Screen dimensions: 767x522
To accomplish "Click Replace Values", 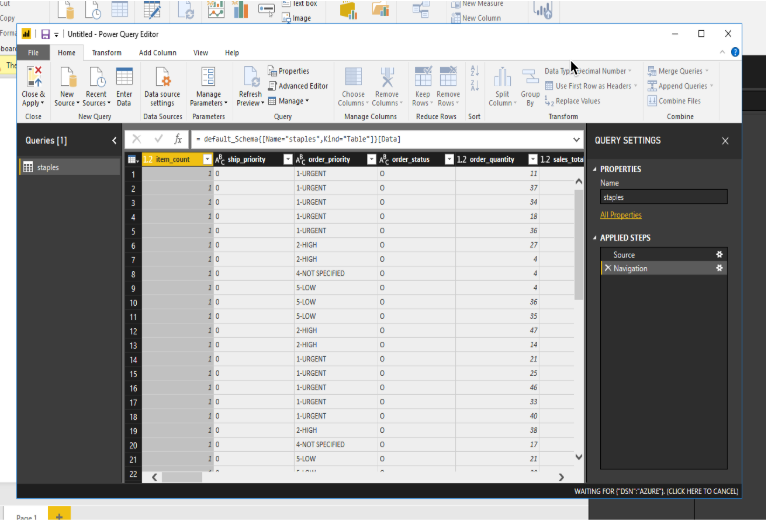I will point(573,101).
